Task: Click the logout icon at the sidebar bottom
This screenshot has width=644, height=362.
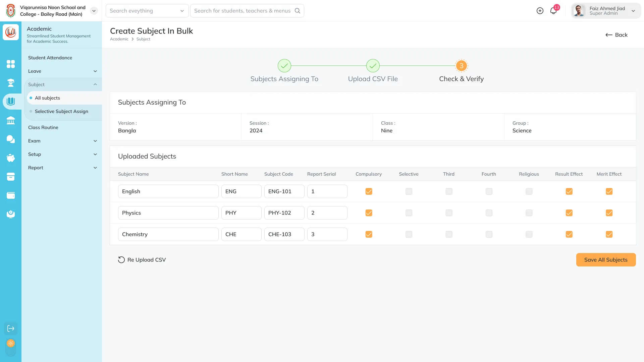Action: (11, 328)
